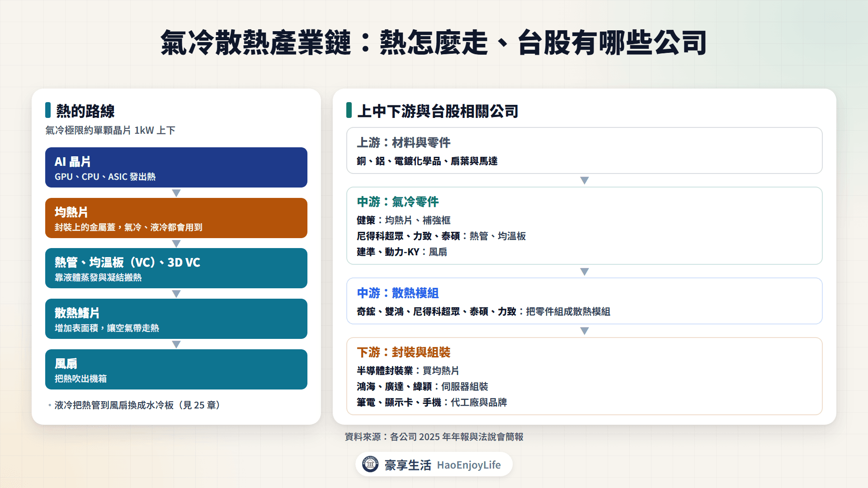Viewport: 868px width, 488px height.
Task: Click the line 銅、鋁、電鍍化學品、扇葉與馬達
Action: 427,161
